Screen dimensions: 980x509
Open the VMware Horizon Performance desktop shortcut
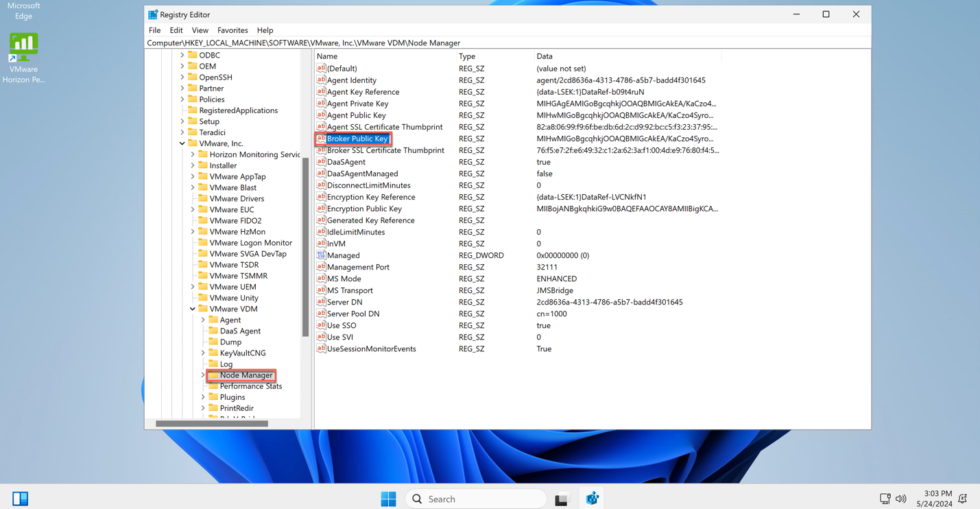(23, 58)
